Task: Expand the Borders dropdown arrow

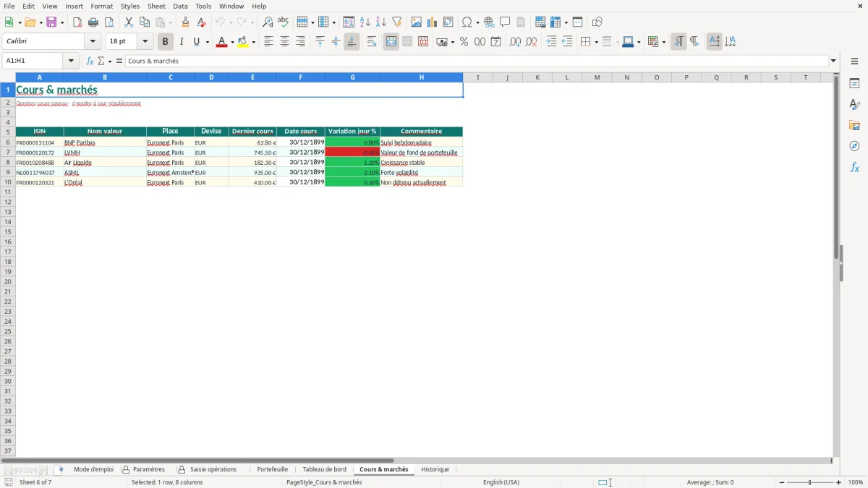Action: click(x=595, y=43)
